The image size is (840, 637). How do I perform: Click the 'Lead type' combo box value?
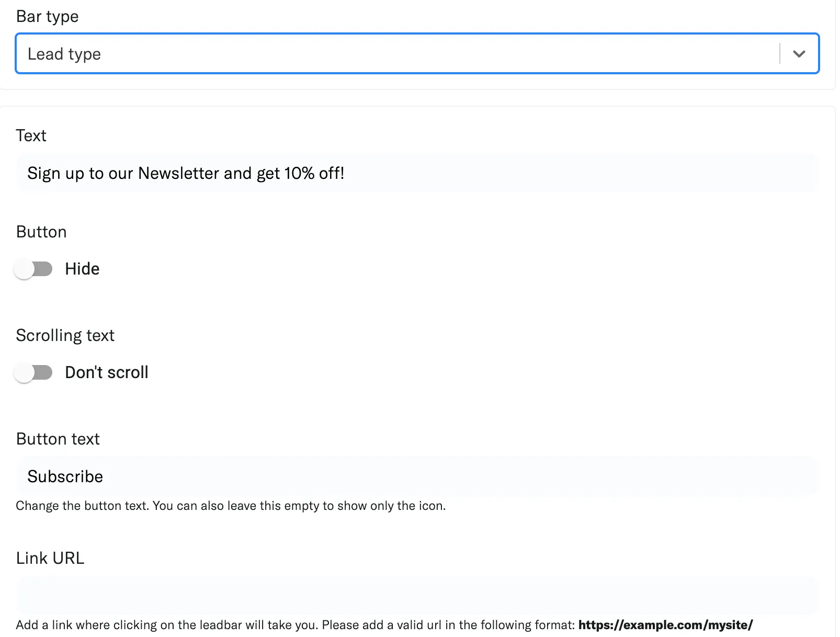click(64, 54)
